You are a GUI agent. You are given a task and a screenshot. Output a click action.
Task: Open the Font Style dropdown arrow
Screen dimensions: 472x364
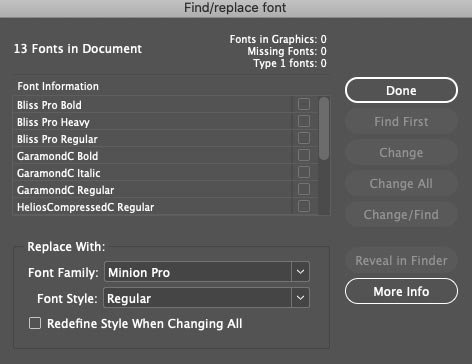(x=300, y=298)
